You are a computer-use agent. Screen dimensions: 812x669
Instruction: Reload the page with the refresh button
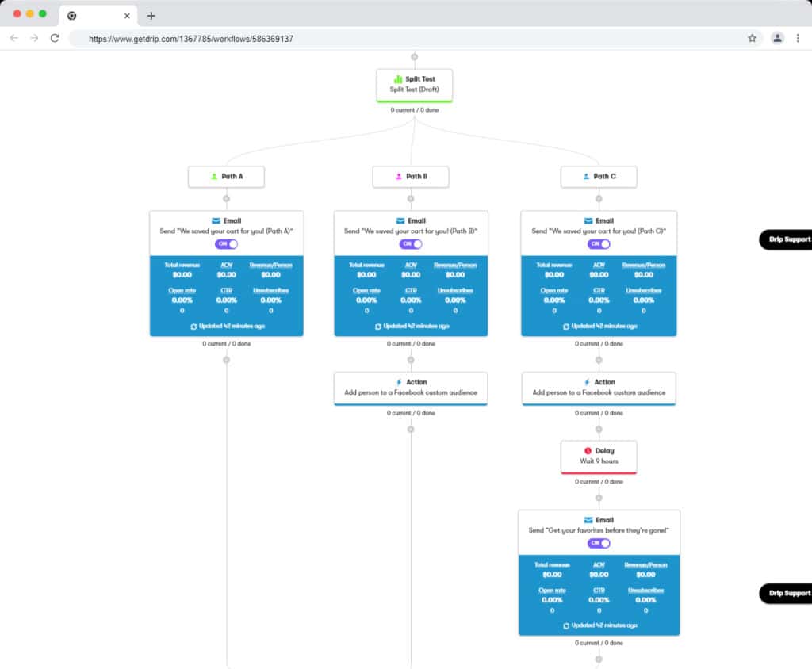point(55,38)
